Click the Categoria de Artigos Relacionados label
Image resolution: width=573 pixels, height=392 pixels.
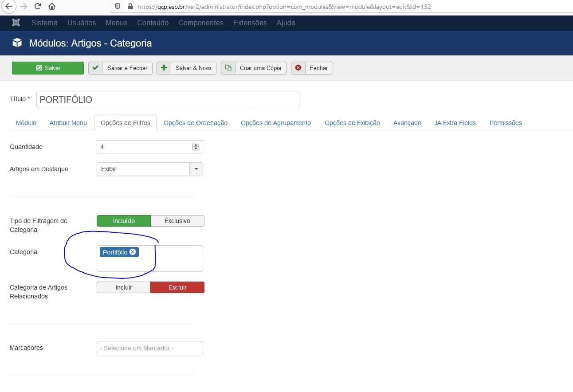[x=39, y=292]
